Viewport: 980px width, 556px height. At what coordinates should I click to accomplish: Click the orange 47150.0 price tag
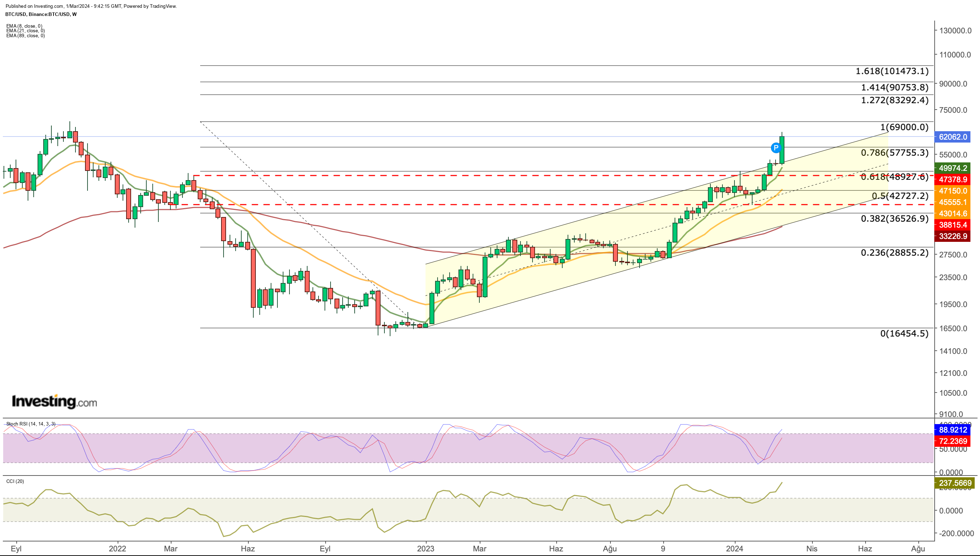[x=953, y=191]
